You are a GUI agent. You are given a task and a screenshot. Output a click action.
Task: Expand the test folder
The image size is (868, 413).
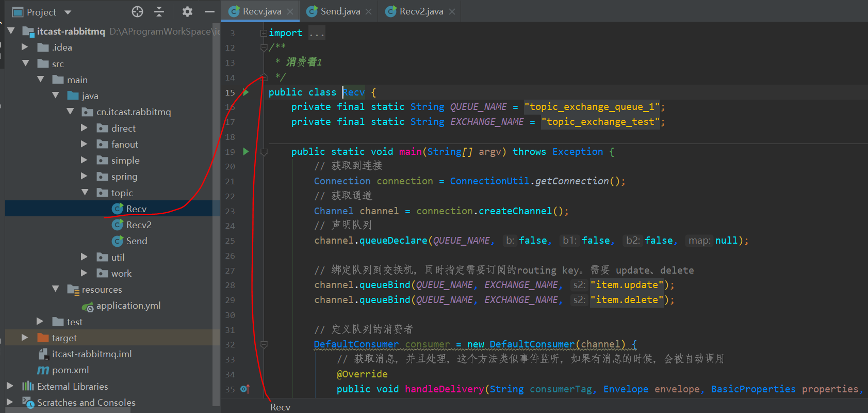(x=40, y=321)
